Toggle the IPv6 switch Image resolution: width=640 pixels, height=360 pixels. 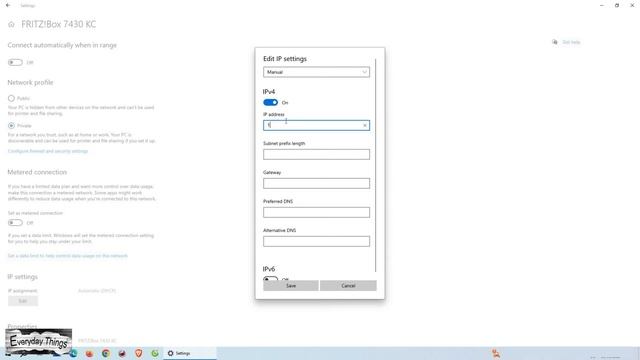tap(270, 279)
